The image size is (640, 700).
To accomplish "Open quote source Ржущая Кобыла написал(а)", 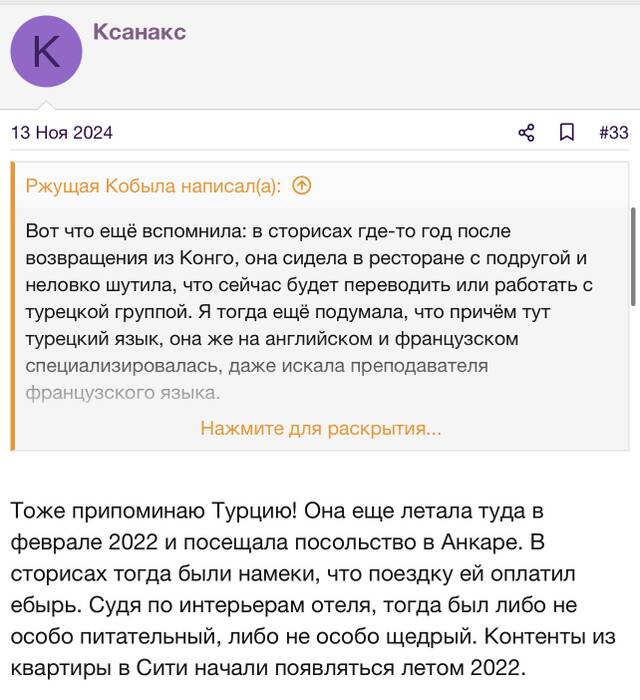I will [154, 186].
